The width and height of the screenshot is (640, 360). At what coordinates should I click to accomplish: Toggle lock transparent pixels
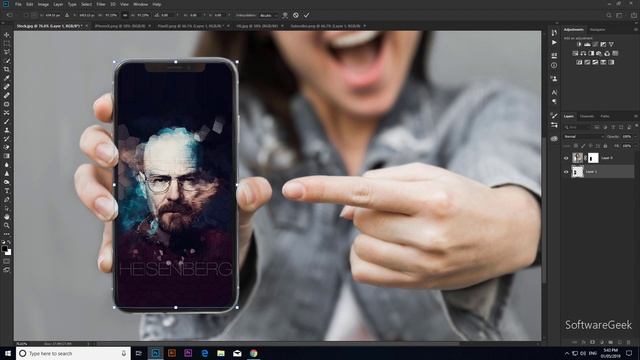[576, 146]
